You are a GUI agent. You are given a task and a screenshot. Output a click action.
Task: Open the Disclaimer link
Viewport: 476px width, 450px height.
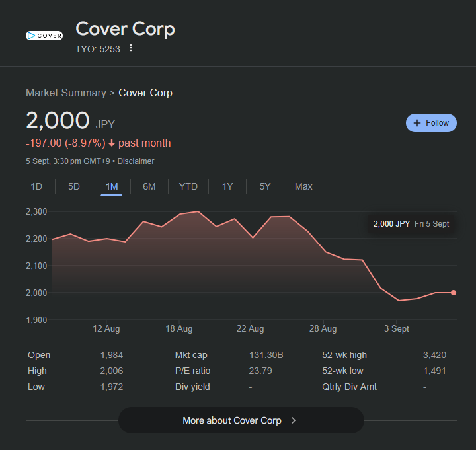tap(136, 161)
